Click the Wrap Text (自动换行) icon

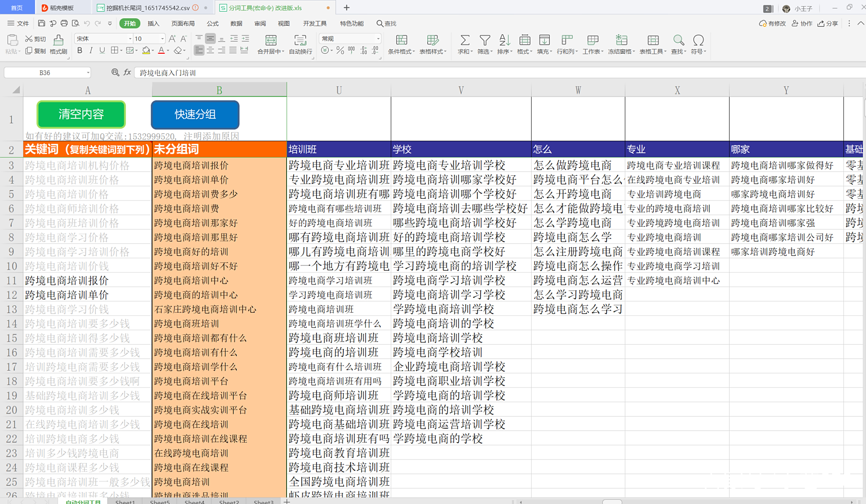click(x=300, y=41)
